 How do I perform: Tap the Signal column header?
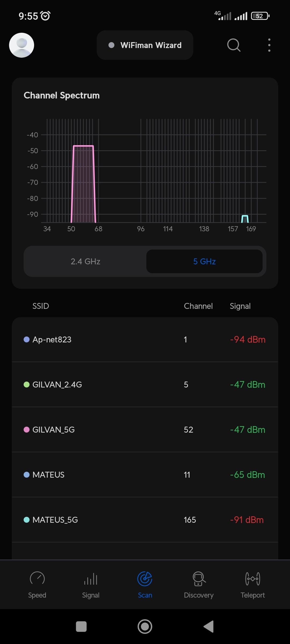click(240, 306)
